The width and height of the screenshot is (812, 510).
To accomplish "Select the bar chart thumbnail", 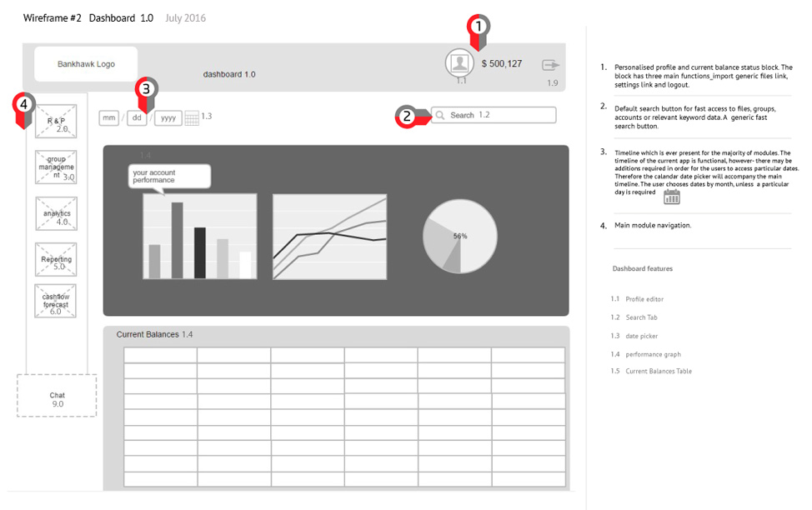I will 199,237.
